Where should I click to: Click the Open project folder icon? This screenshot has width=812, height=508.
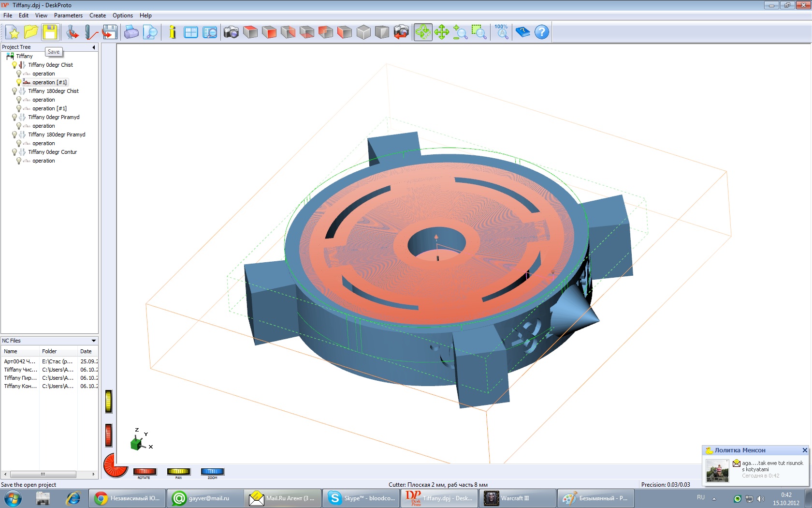[31, 32]
